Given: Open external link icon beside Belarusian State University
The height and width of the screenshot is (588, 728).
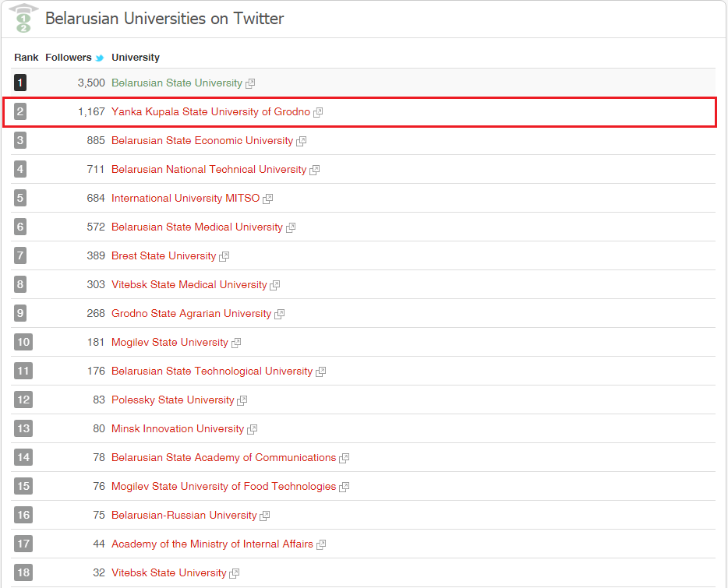Looking at the screenshot, I should (250, 83).
